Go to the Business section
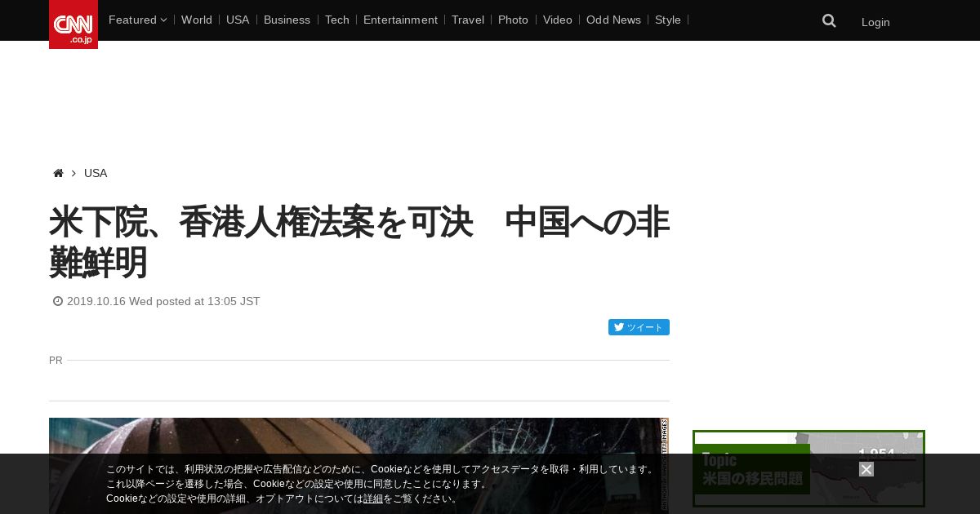 click(287, 20)
